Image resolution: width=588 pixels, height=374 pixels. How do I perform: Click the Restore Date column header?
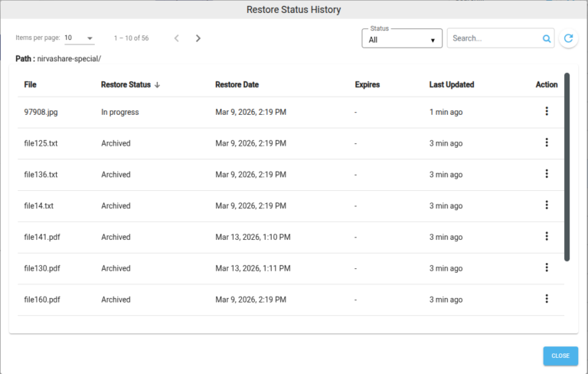point(237,85)
